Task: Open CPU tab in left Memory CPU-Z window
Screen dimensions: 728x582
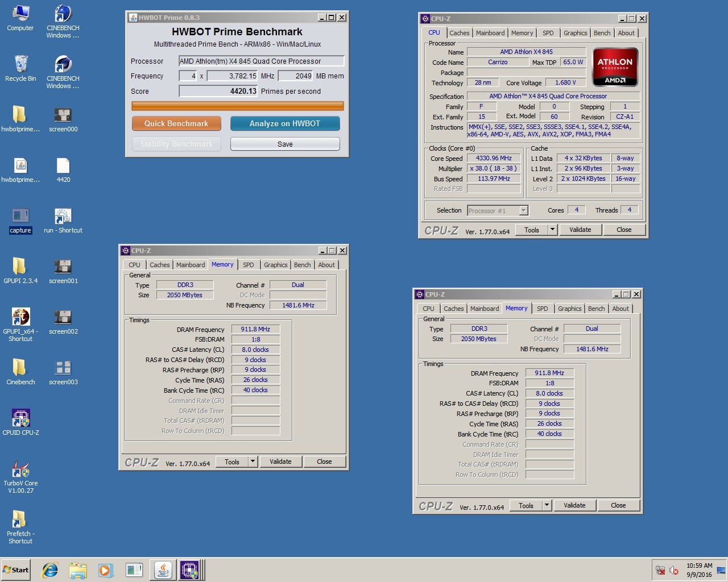Action: pyautogui.click(x=134, y=265)
